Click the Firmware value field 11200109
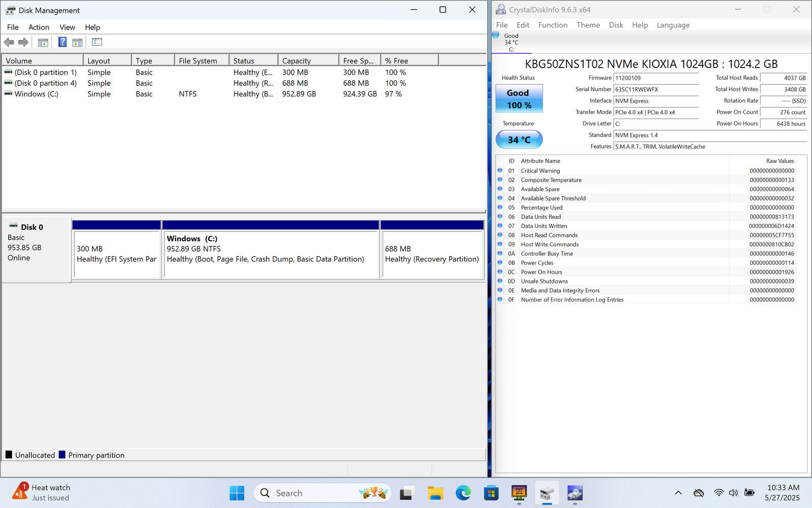812x508 pixels. pos(656,78)
